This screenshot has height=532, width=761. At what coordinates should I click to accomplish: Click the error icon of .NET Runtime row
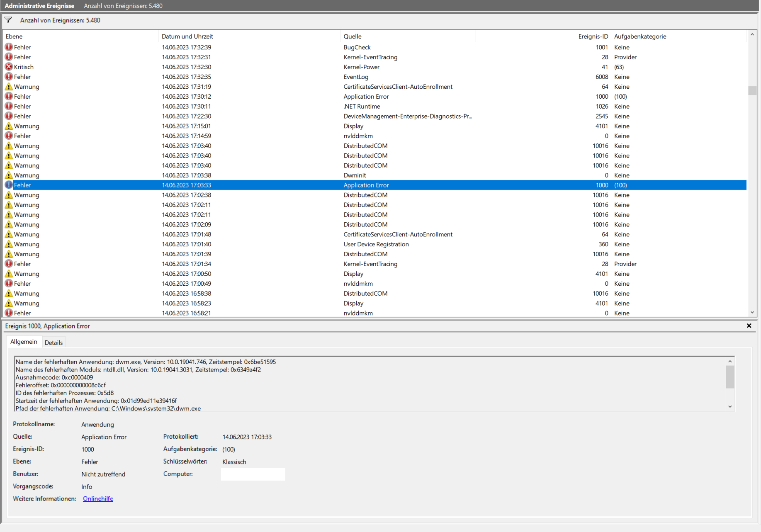9,106
